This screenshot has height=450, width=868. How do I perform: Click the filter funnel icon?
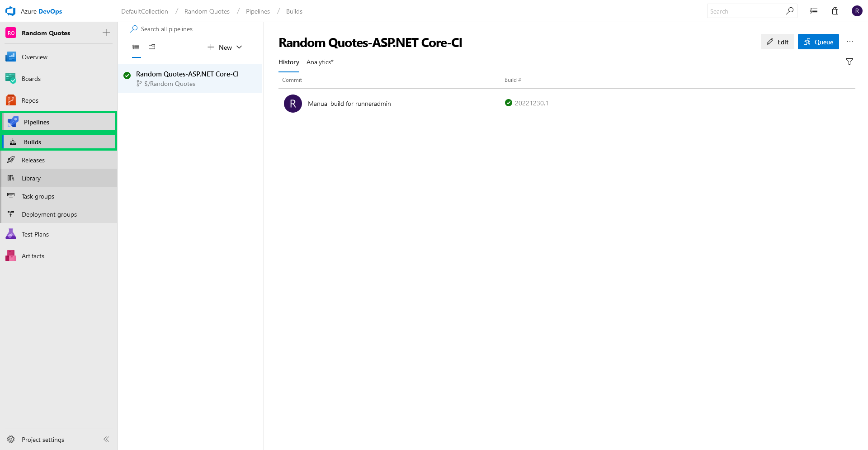849,62
